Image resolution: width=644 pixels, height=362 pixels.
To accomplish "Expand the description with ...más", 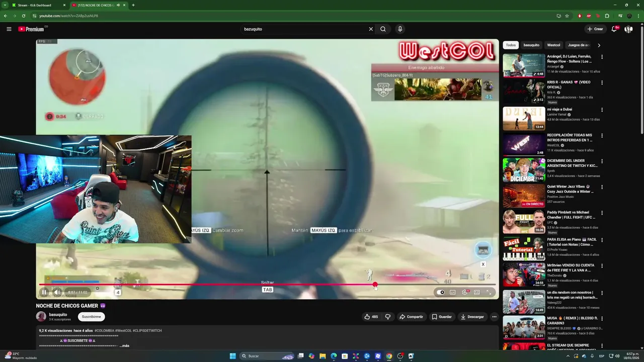I will pos(124,346).
